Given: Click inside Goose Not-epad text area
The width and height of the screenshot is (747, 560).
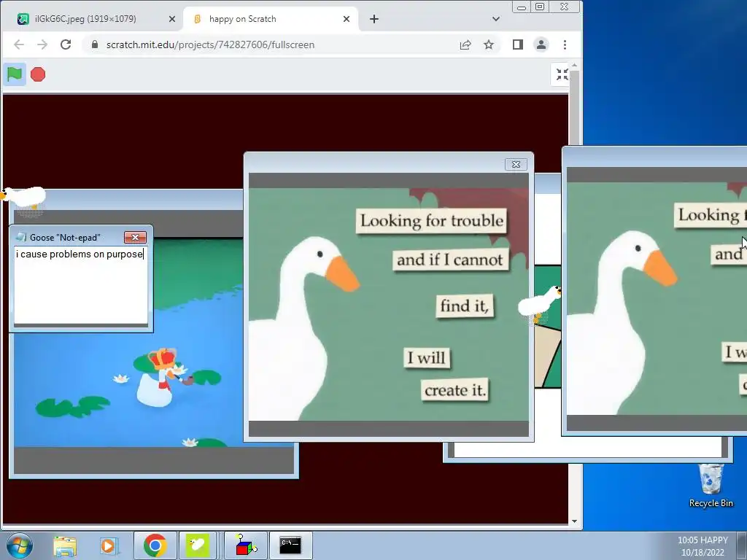Looking at the screenshot, I should click(80, 285).
